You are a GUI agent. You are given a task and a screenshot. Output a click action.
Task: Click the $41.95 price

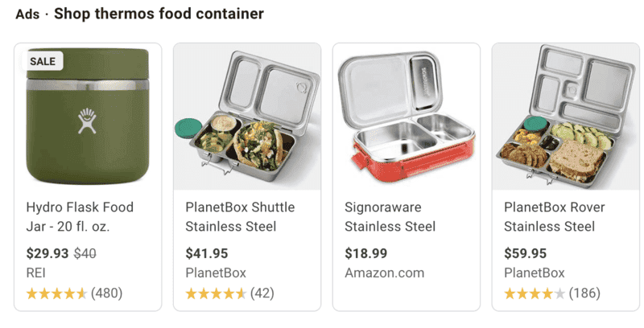207,253
